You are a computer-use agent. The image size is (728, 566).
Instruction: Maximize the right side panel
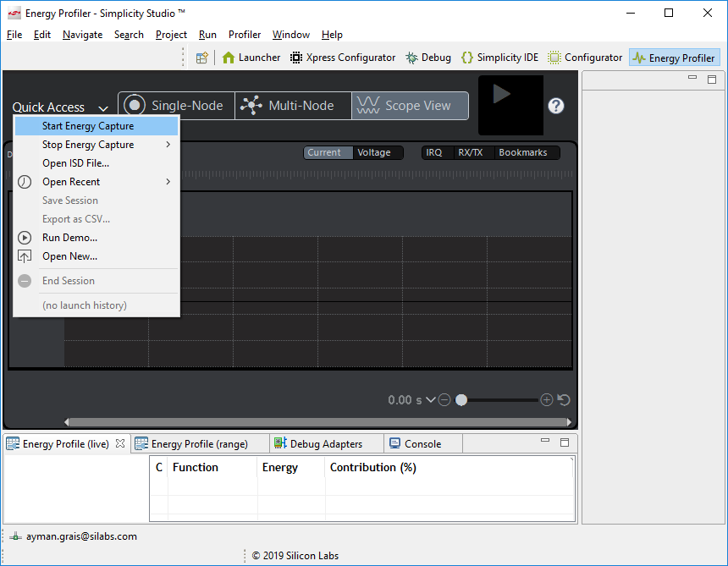(712, 80)
